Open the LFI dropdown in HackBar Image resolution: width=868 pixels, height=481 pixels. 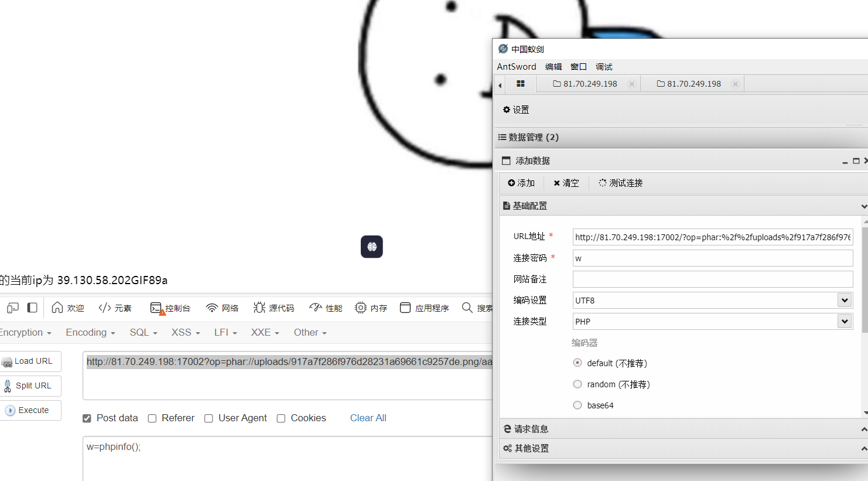[225, 332]
